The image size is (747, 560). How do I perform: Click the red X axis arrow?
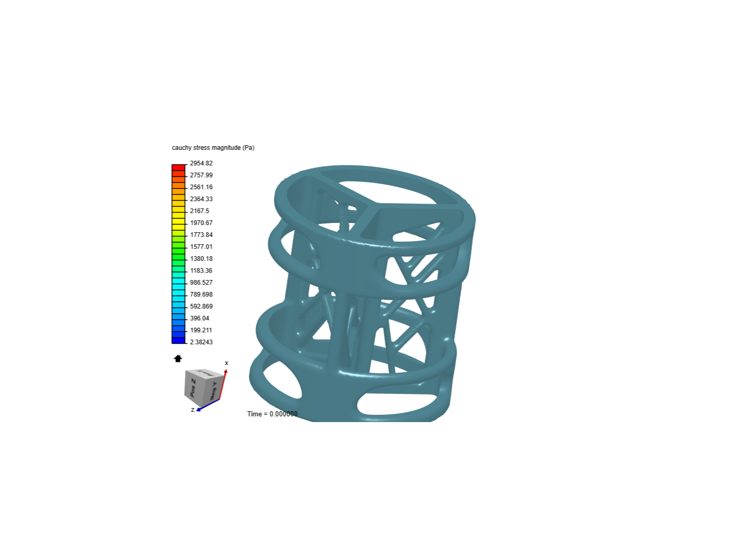point(223,384)
